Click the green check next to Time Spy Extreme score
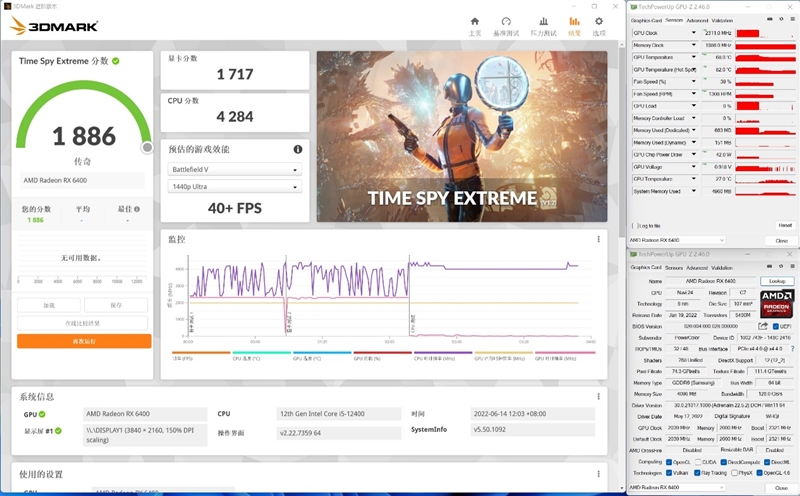This screenshot has height=496, width=800. (x=116, y=61)
